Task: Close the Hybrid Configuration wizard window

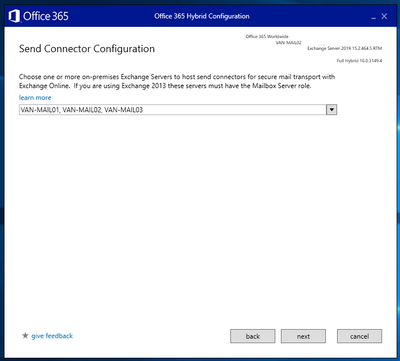Action: [384, 16]
